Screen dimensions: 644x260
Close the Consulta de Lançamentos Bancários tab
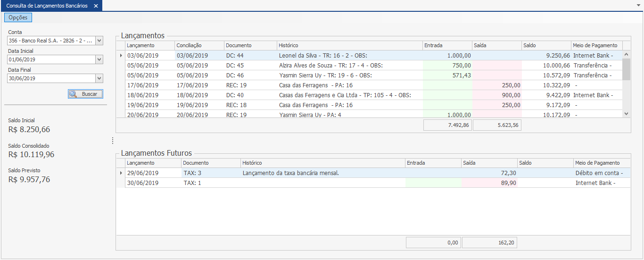click(96, 6)
